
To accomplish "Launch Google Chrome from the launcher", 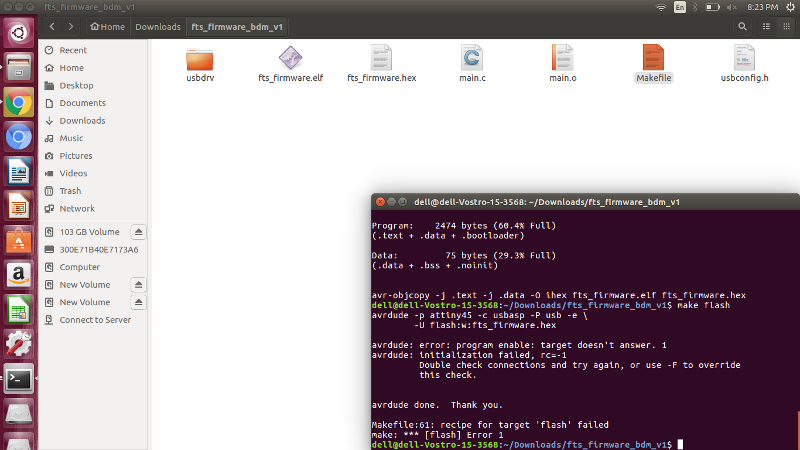I will click(x=19, y=103).
